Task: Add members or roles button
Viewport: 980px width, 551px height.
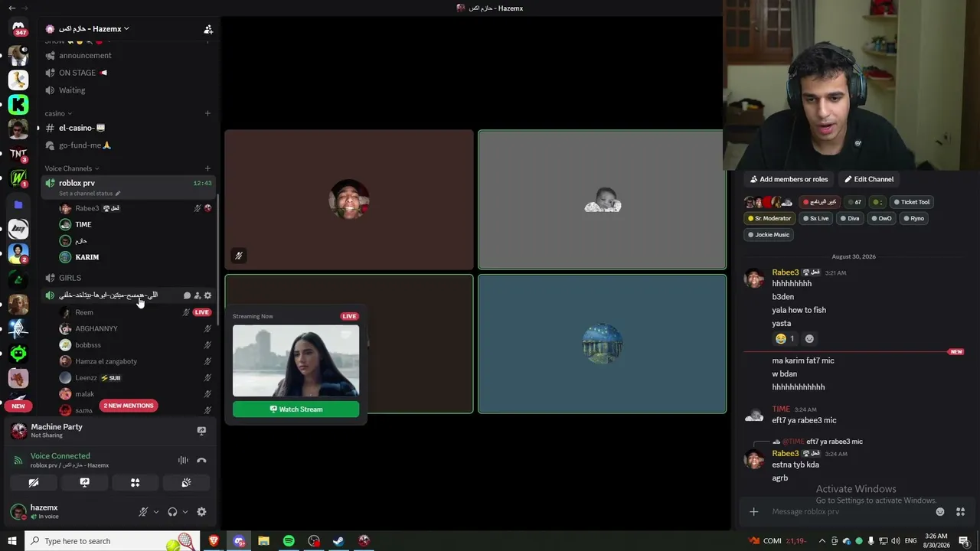Action: [789, 179]
